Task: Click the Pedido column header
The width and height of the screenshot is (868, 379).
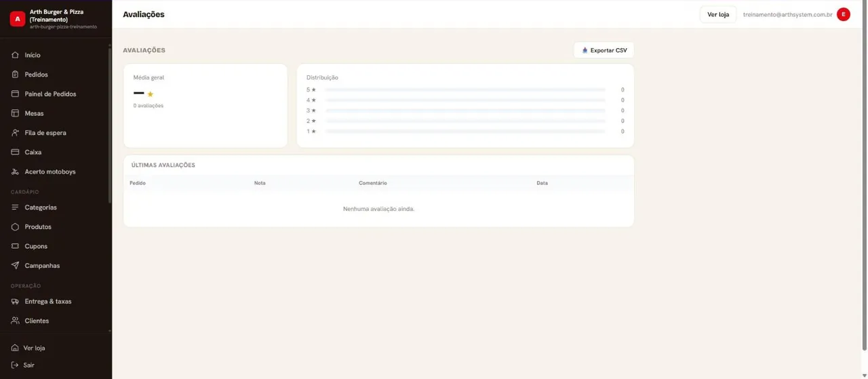Action: coord(138,183)
